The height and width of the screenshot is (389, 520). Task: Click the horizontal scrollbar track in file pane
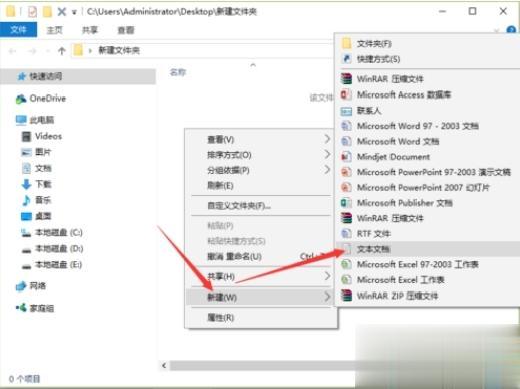pyautogui.click(x=263, y=365)
